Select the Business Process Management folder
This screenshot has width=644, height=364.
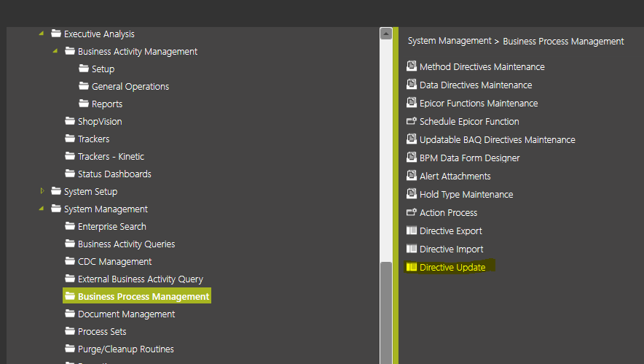pyautogui.click(x=137, y=296)
